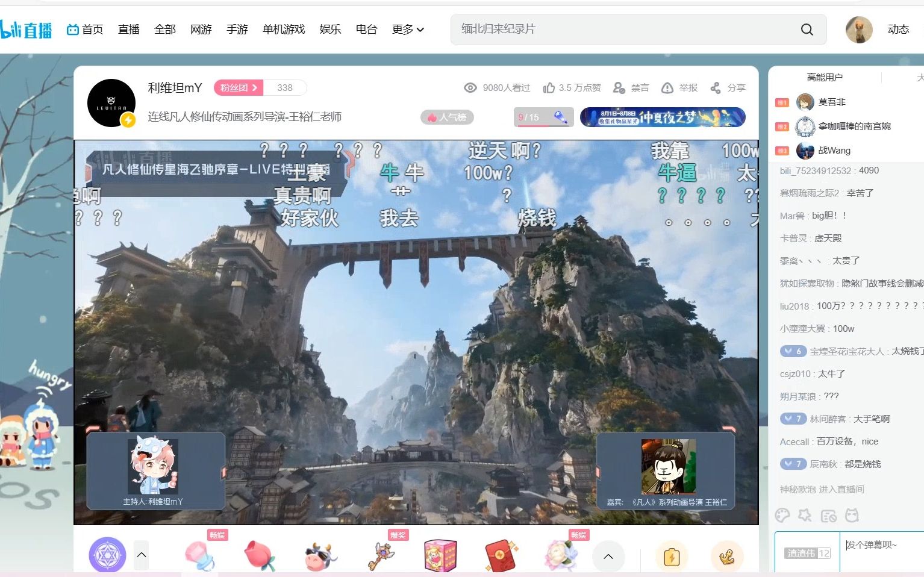The image size is (924, 577).
Task: Click chat message from 朔月某浪
Action: (x=809, y=396)
